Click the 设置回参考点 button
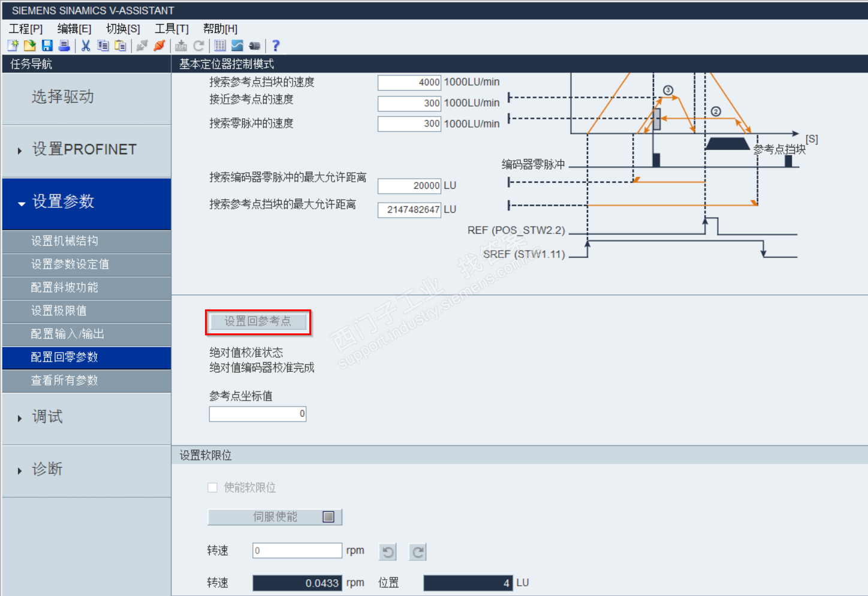This screenshot has width=868, height=596. click(258, 322)
